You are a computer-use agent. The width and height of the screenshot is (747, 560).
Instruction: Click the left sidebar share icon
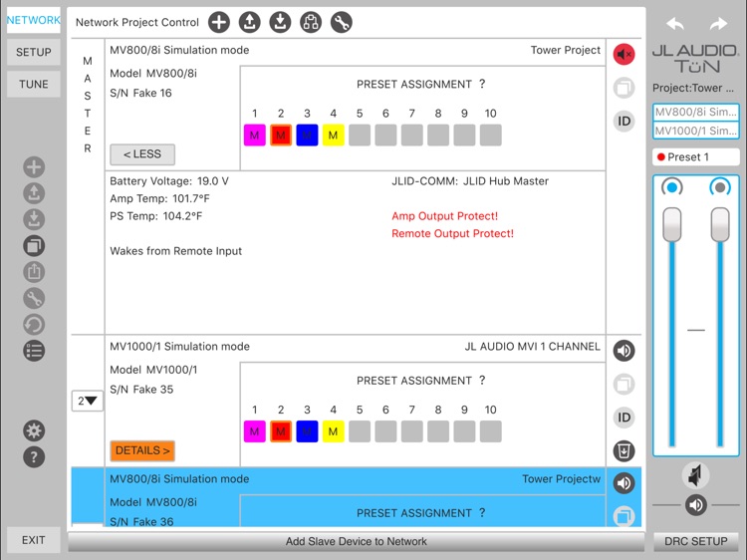[x=34, y=272]
